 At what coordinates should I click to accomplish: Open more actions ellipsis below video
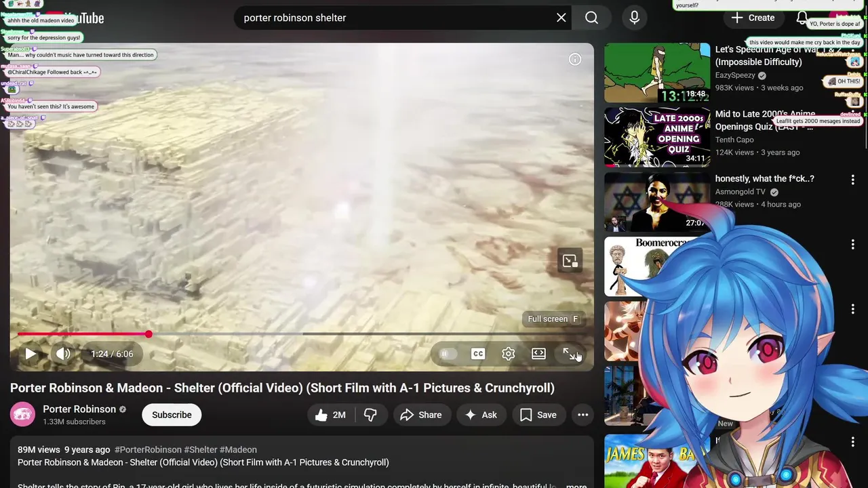click(583, 415)
